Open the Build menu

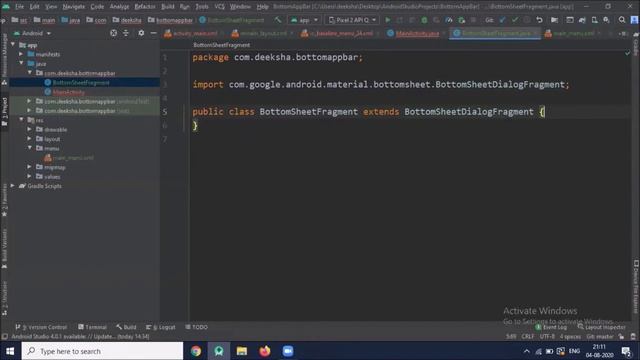[168, 7]
